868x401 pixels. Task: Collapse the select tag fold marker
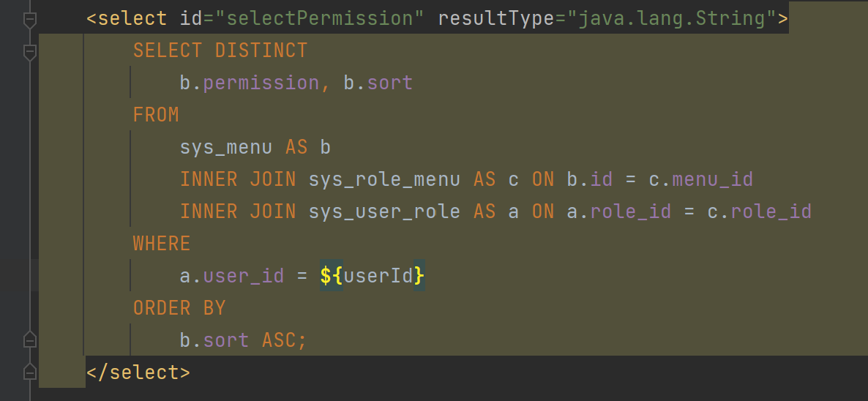(x=30, y=20)
